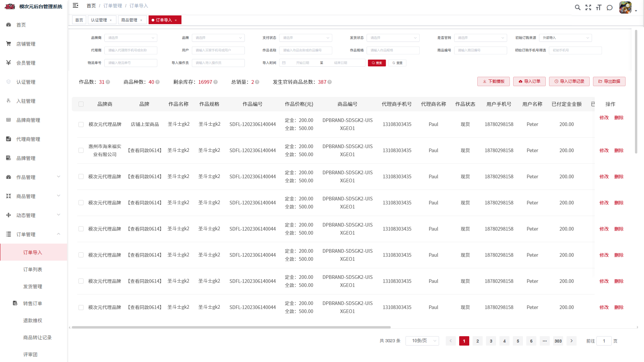Click the 店铺管理 shopping cart icon
The width and height of the screenshot is (644, 362).
click(9, 44)
